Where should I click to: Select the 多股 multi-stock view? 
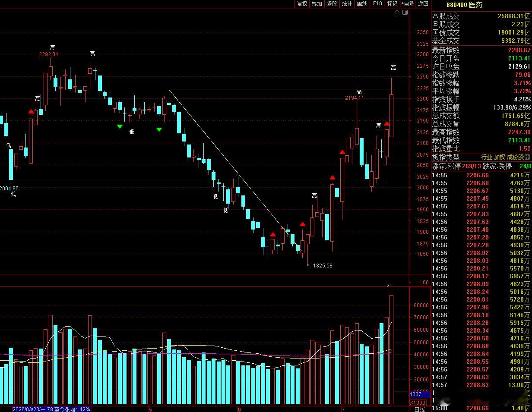332,3
